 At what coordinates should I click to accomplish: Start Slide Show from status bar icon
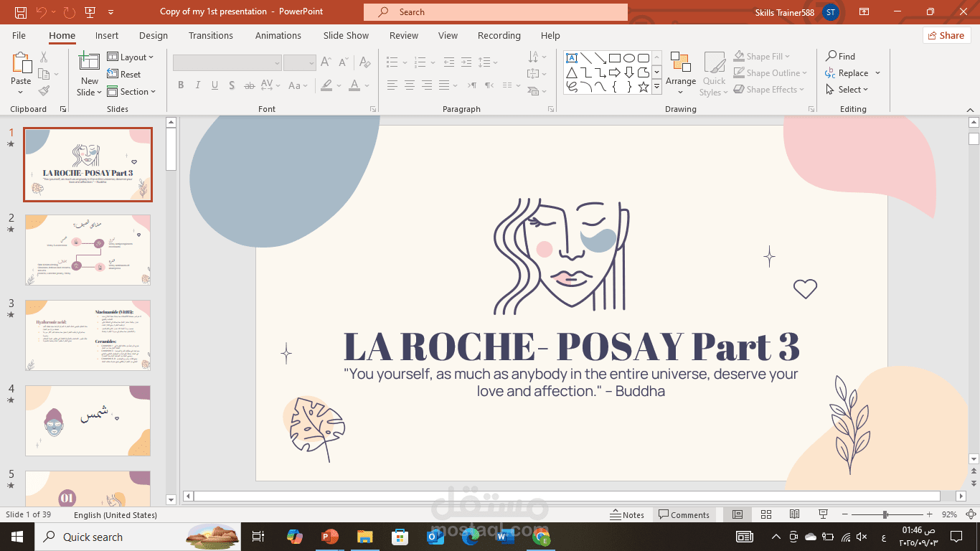point(824,514)
